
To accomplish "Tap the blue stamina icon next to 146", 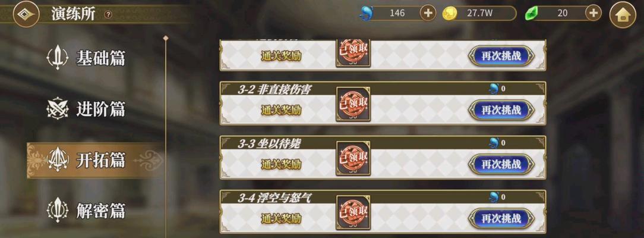I will tap(367, 13).
